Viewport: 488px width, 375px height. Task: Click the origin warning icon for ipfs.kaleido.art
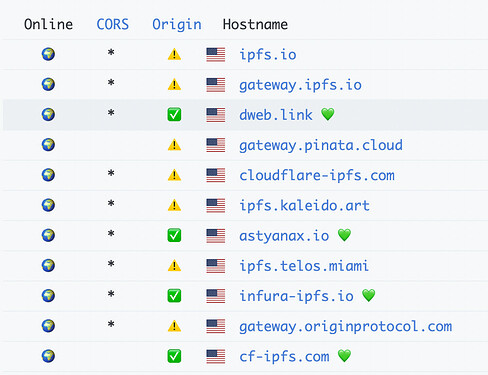point(174,205)
